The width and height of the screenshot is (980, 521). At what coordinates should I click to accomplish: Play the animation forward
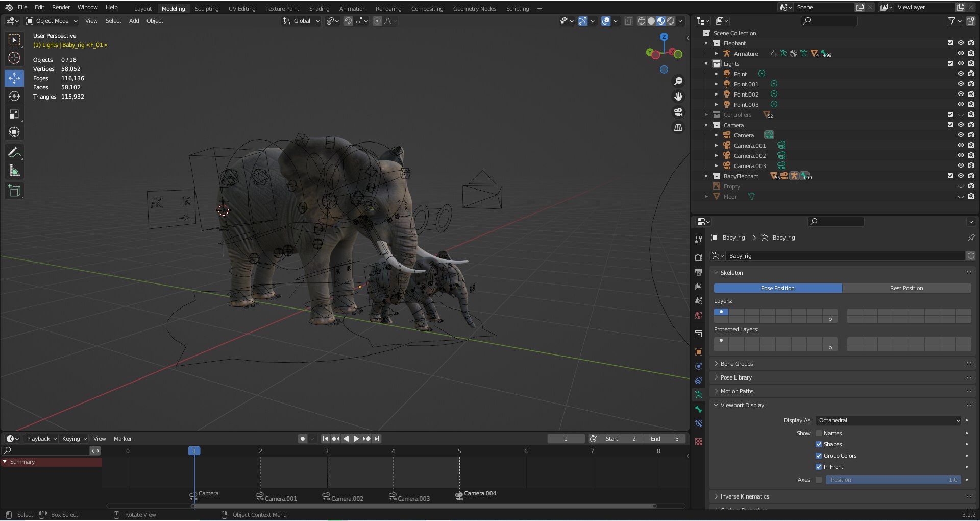click(x=356, y=439)
